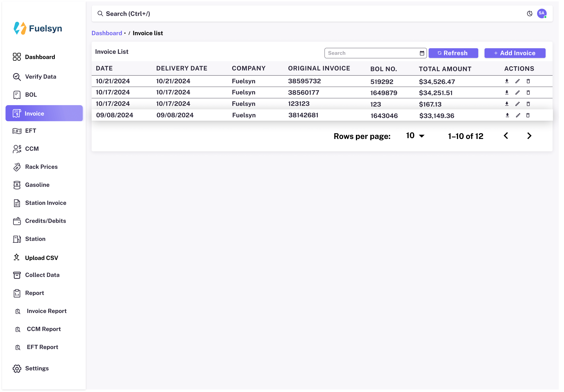Select Invoice Report menu item
The width and height of the screenshot is (564, 392).
pyautogui.click(x=47, y=311)
